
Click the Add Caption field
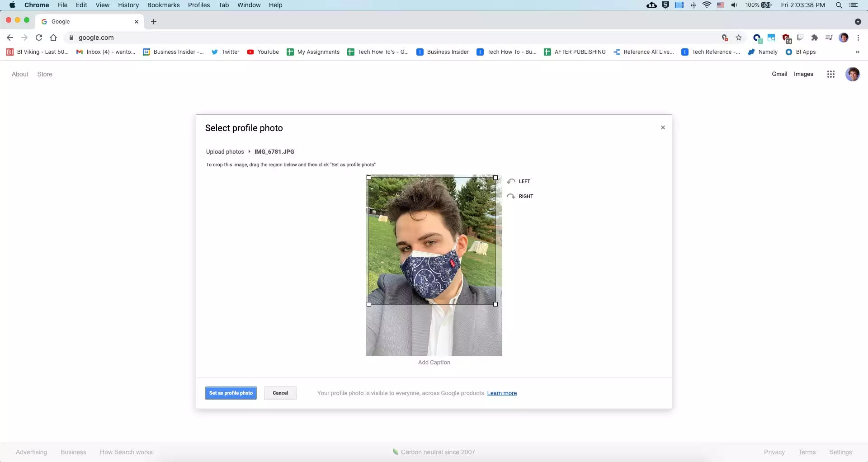pyautogui.click(x=434, y=363)
